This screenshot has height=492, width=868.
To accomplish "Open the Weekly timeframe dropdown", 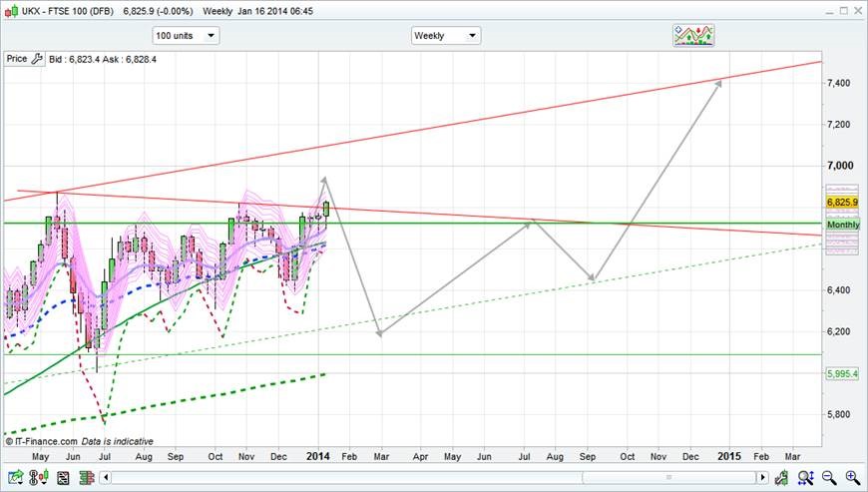I will tap(446, 36).
